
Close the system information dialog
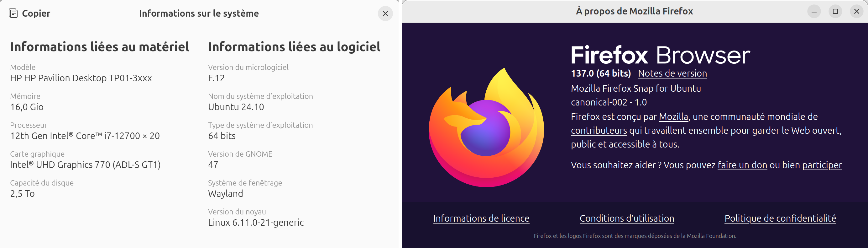pos(385,13)
